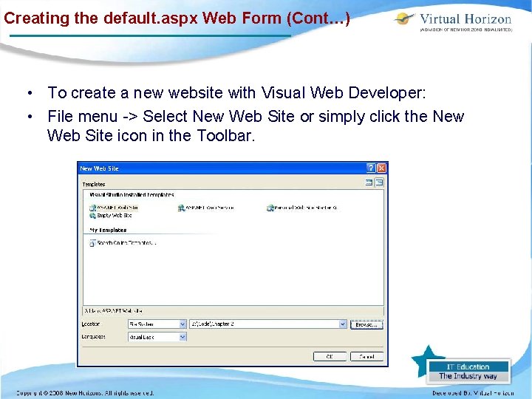Close the New Web Site dialog
This screenshot has height=399, width=532.
click(x=382, y=168)
